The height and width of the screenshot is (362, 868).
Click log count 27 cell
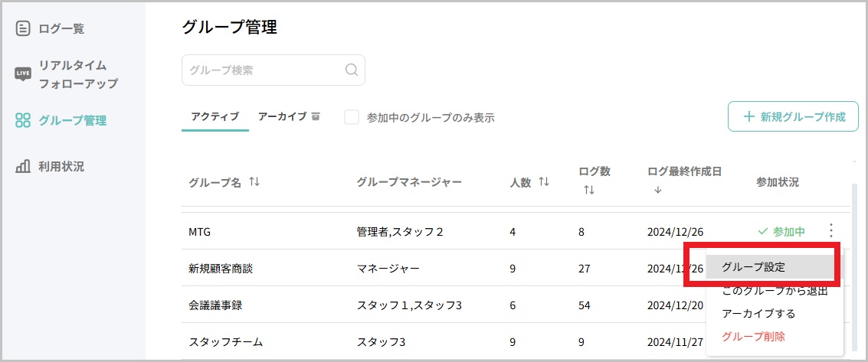point(585,269)
